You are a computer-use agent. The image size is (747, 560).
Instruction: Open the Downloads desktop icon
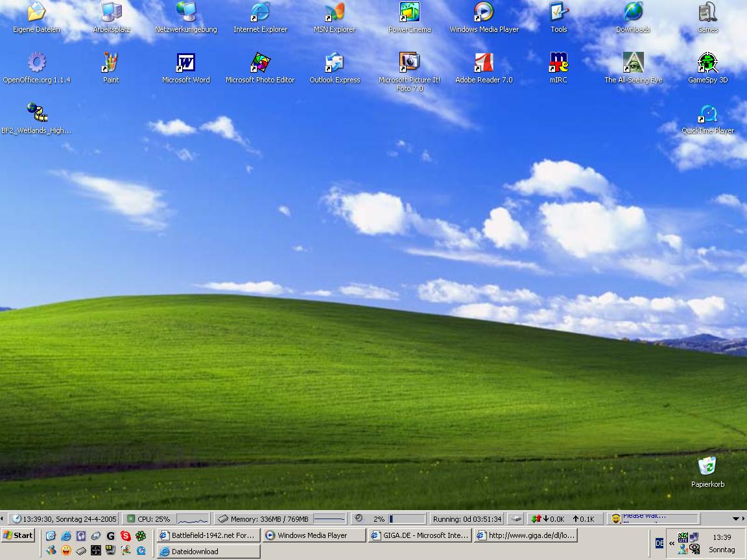(x=633, y=17)
